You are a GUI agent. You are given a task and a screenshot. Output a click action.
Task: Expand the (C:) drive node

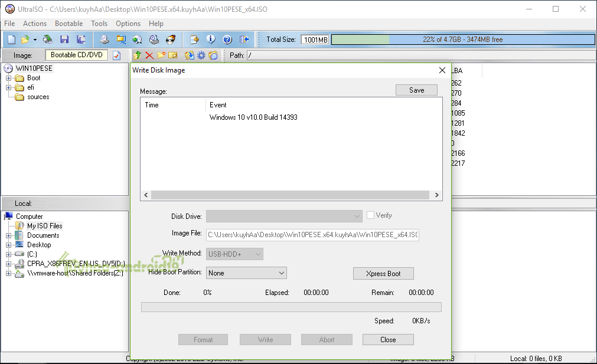pyautogui.click(x=8, y=254)
